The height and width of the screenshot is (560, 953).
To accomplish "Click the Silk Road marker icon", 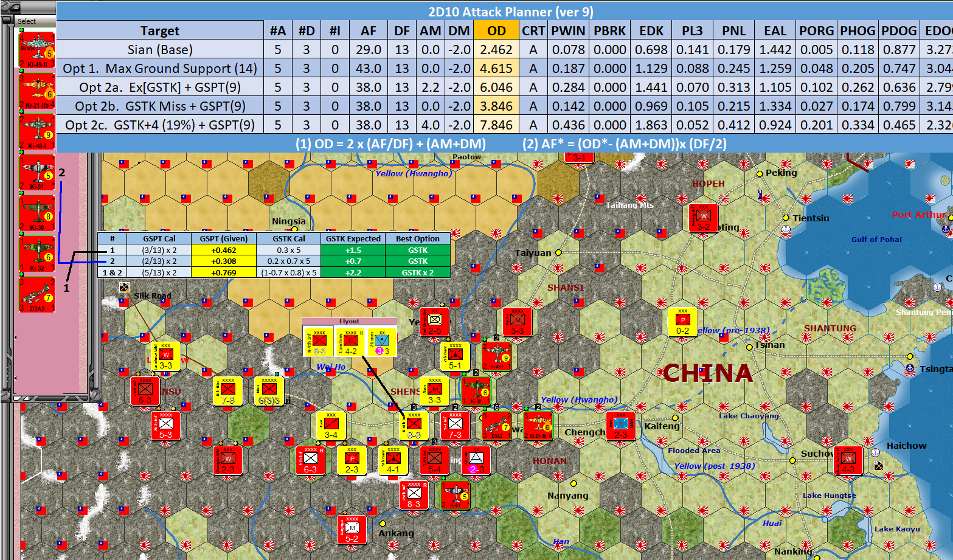I will tap(124, 287).
